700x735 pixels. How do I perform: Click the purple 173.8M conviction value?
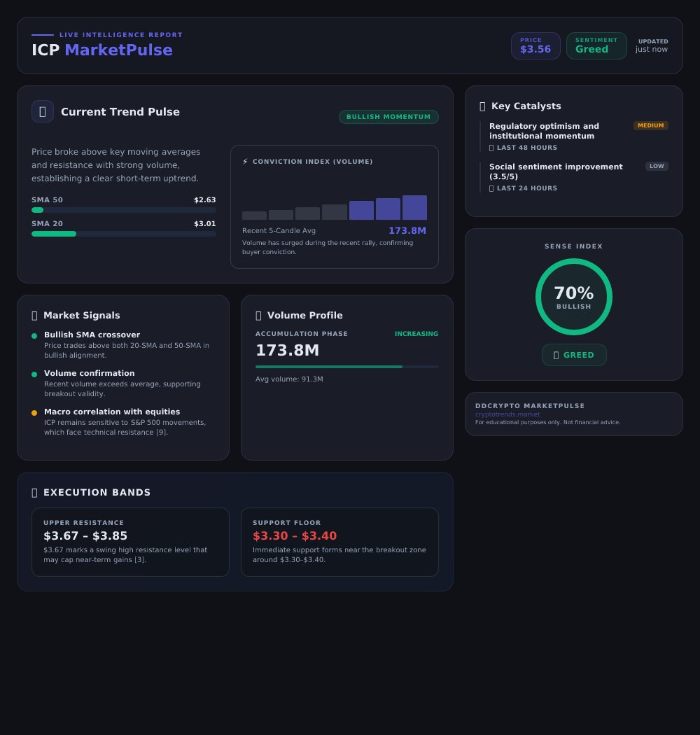(x=407, y=230)
